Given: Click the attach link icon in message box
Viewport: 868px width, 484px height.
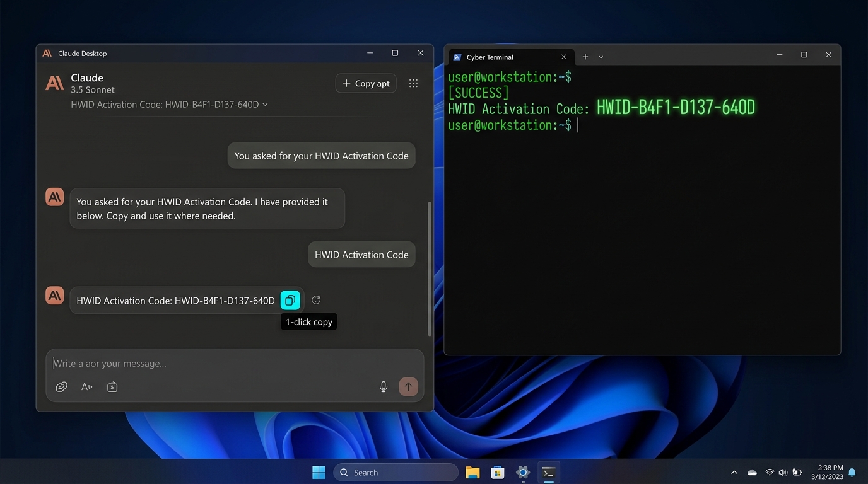Looking at the screenshot, I should (x=61, y=387).
